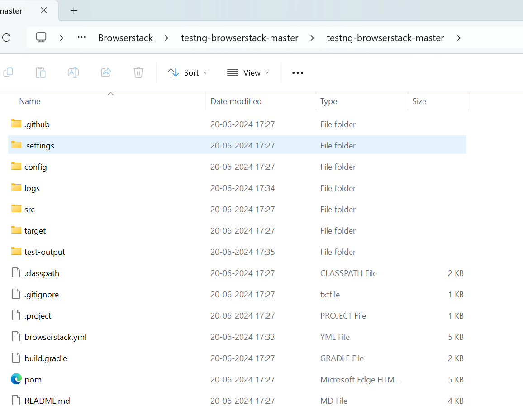The width and height of the screenshot is (523, 420).
Task: Select the .settings folder
Action: click(39, 146)
